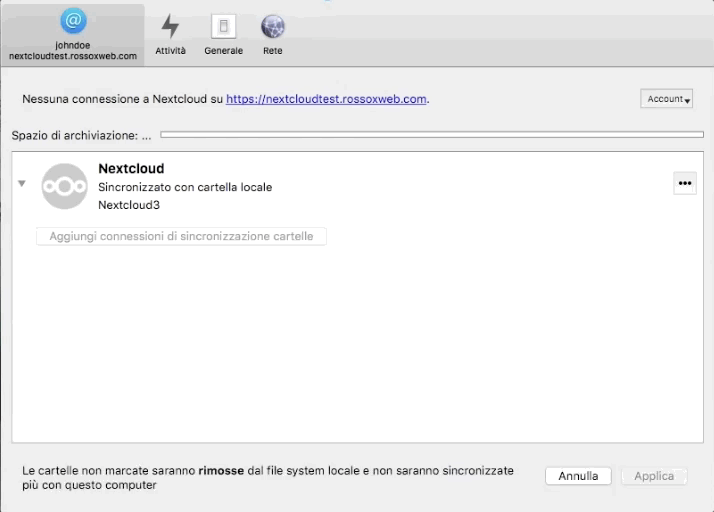714x512 pixels.
Task: Click the johndoe account @ icon
Action: pos(73,21)
